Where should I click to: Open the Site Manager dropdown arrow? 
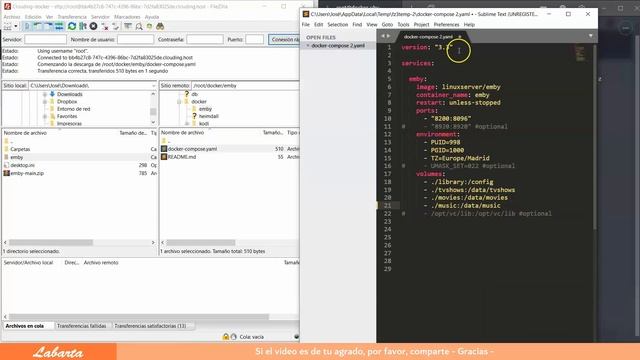coord(16,26)
